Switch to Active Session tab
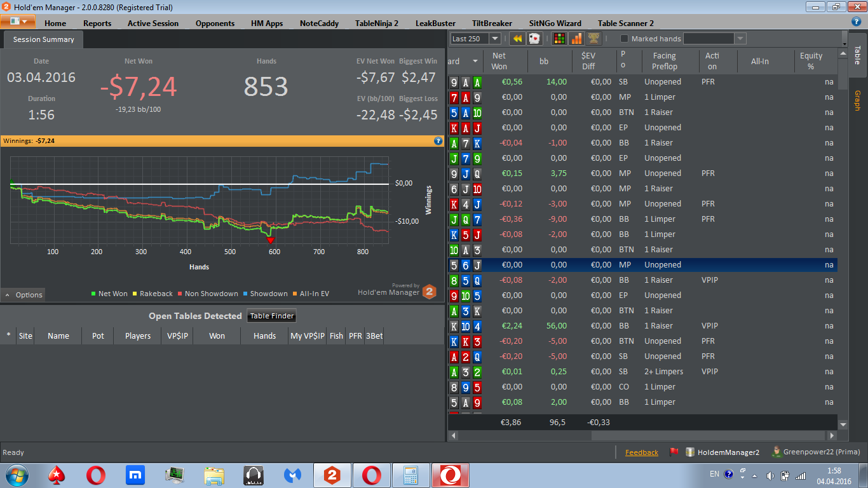Screen dimensions: 868x488 tap(153, 23)
